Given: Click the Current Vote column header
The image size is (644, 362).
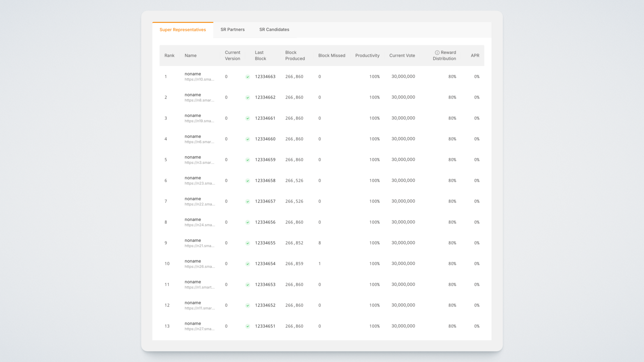Looking at the screenshot, I should tap(402, 56).
